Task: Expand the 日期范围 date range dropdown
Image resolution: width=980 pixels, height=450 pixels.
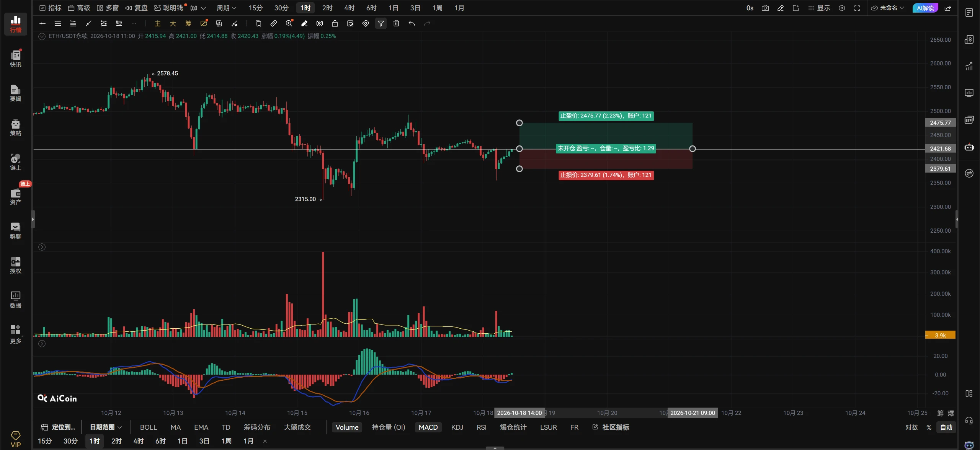Action: point(106,427)
